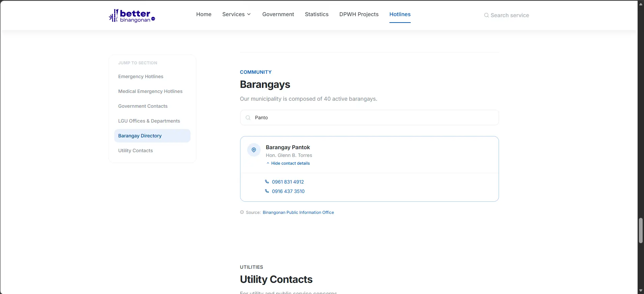Click phone icon beside 0961 831 4912
Screen dimensions: 644x294
pyautogui.click(x=267, y=182)
